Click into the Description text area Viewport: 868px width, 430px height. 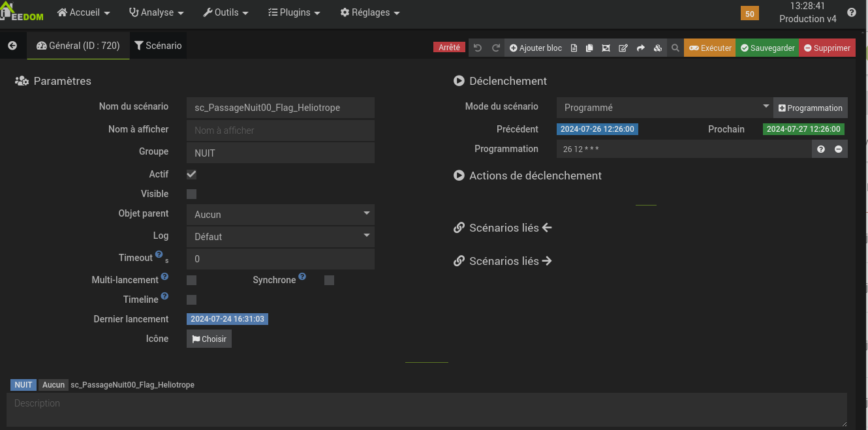[427, 410]
